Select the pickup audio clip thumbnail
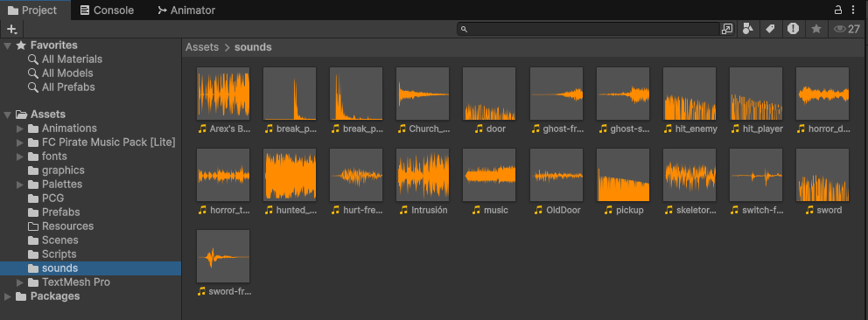 [x=623, y=175]
